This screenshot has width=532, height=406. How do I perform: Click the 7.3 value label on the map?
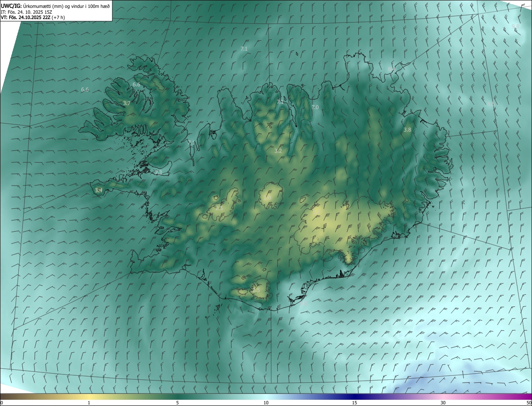click(x=158, y=172)
